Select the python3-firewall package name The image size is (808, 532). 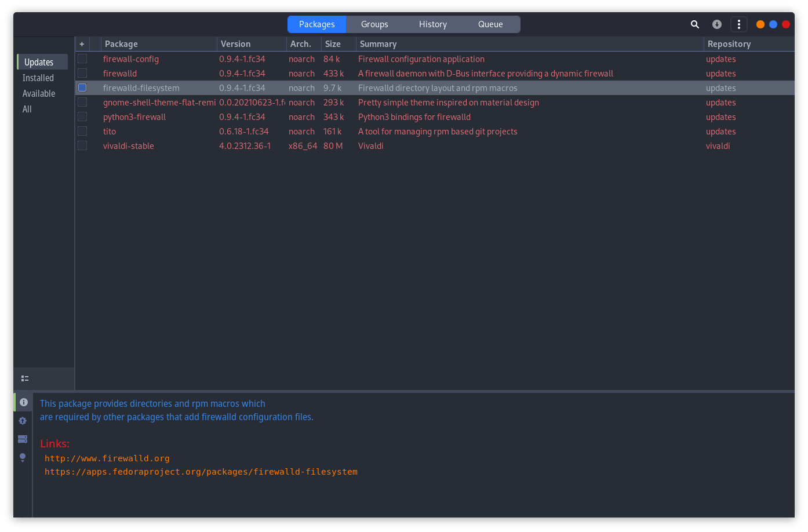coord(134,117)
